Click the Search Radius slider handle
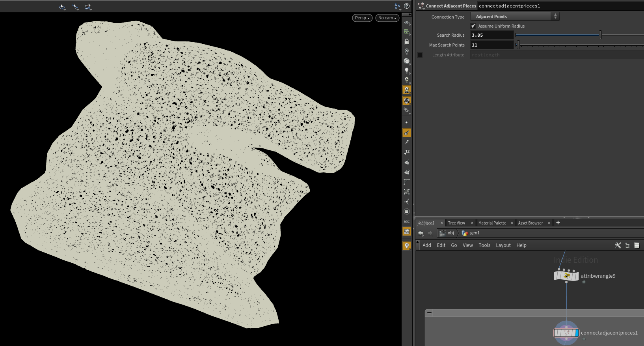The width and height of the screenshot is (644, 346). [x=600, y=35]
